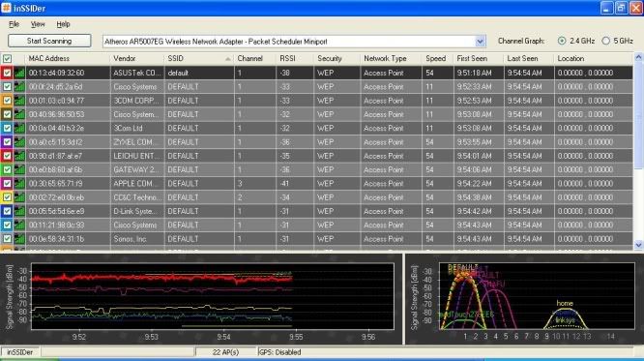Sort table by SSID column header
Viewport: 644px width, 361px height.
(199, 59)
